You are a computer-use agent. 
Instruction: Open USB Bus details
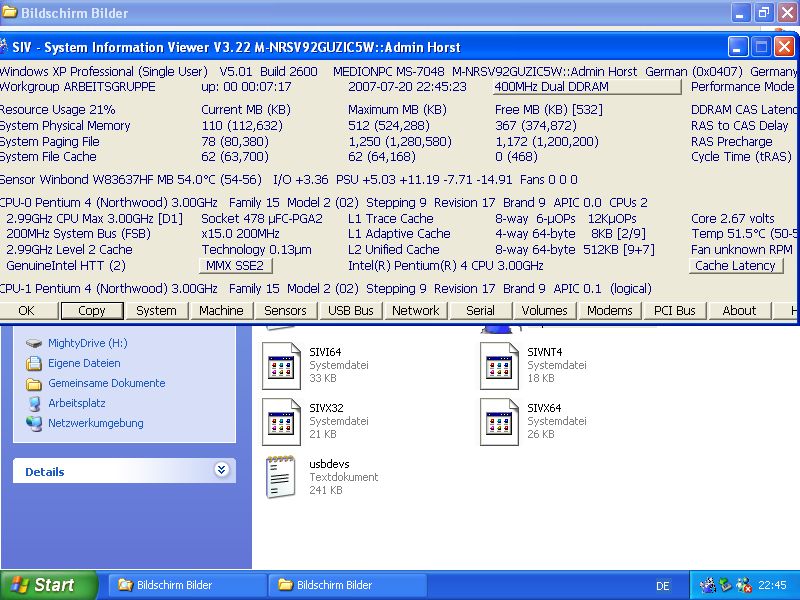coord(351,311)
